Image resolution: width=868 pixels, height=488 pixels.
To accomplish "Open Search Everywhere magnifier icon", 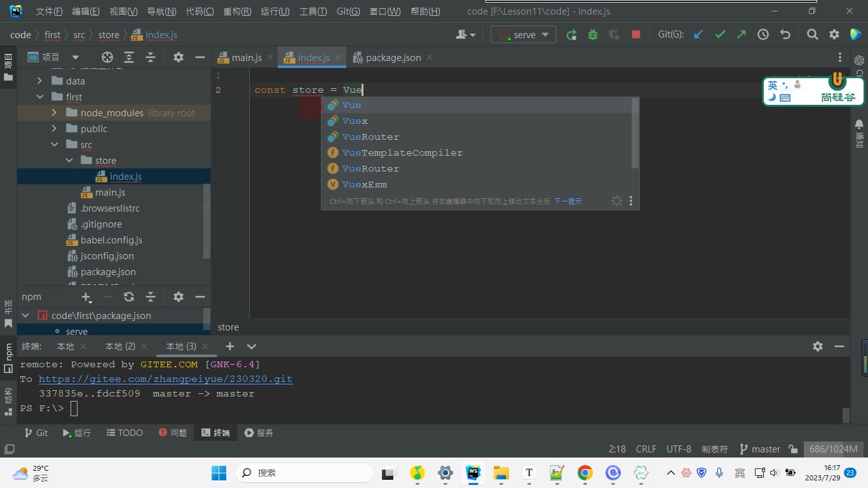I will point(813,35).
